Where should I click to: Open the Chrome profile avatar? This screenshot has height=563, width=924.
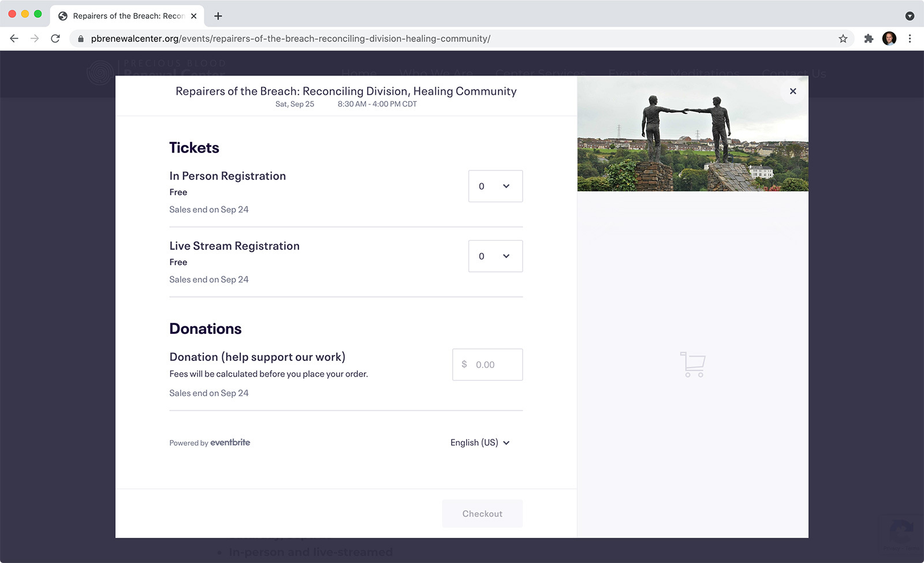pos(889,39)
